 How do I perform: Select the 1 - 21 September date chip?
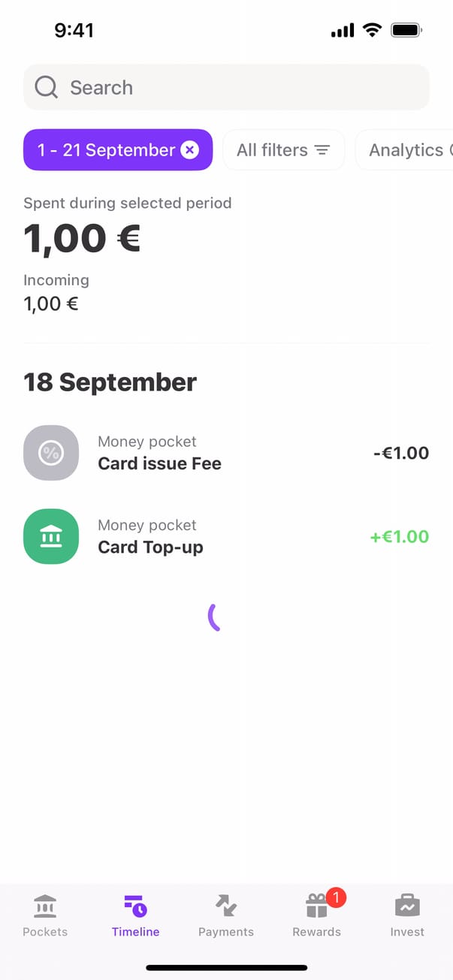coord(105,150)
